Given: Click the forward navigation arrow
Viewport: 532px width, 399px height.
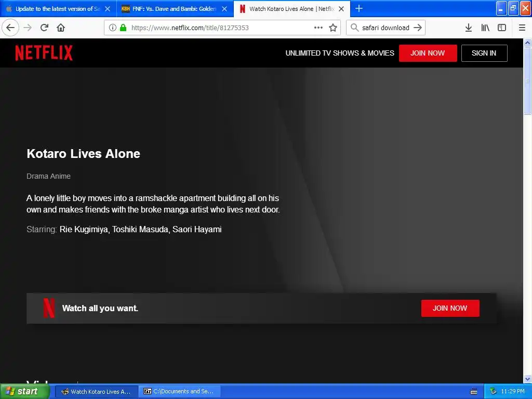Looking at the screenshot, I should pyautogui.click(x=28, y=28).
